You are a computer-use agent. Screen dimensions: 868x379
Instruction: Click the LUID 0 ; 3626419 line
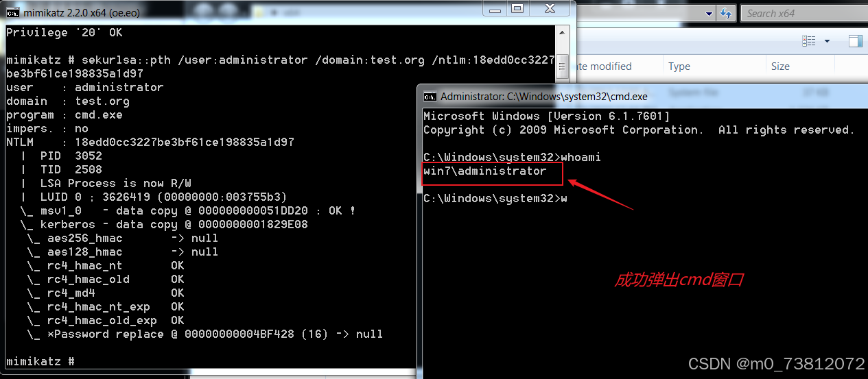[x=154, y=197]
